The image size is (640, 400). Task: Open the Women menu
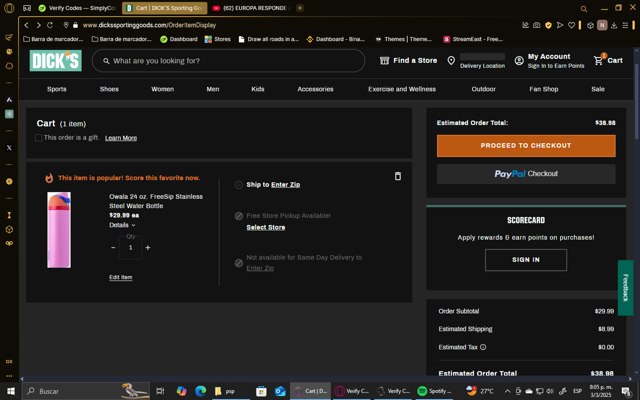click(162, 89)
